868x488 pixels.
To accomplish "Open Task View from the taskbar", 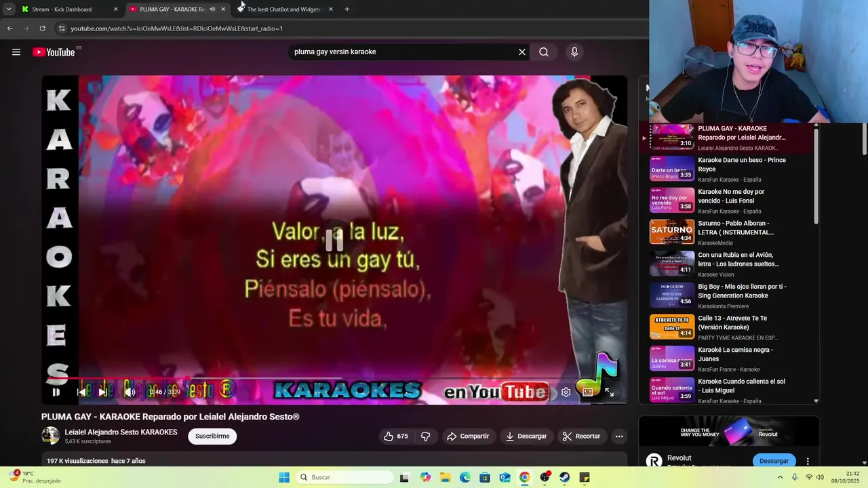I will click(x=404, y=477).
